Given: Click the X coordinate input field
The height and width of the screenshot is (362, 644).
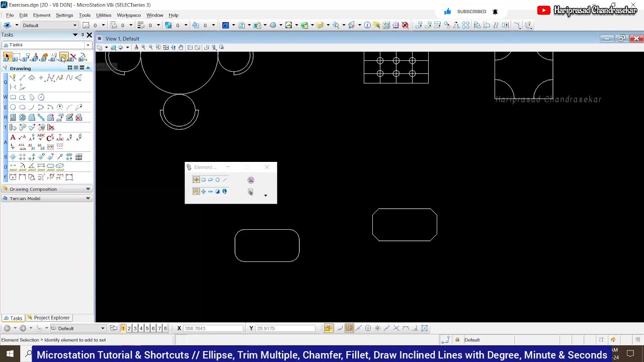Looking at the screenshot, I should 213,328.
